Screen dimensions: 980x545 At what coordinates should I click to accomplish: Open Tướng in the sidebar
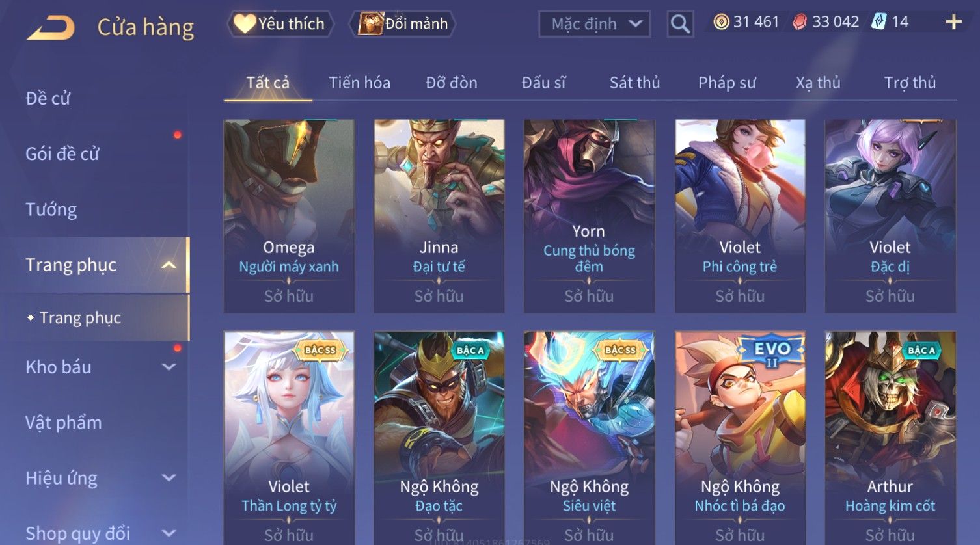(x=51, y=209)
